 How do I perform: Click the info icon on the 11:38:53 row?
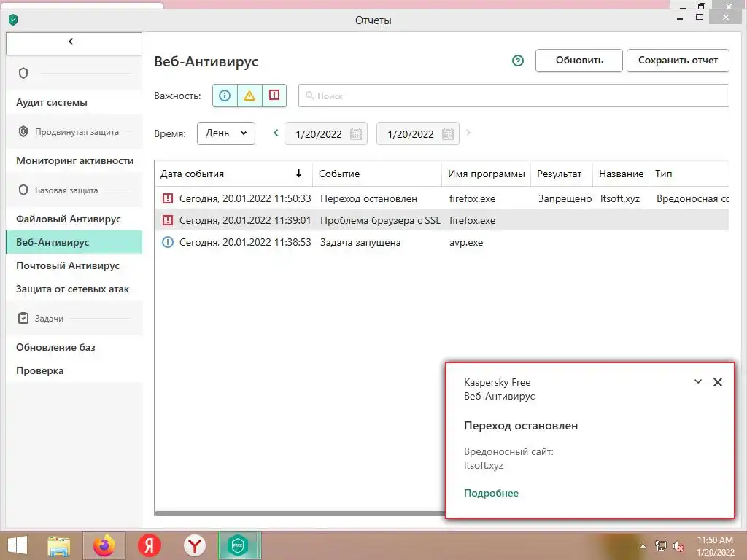pos(168,242)
